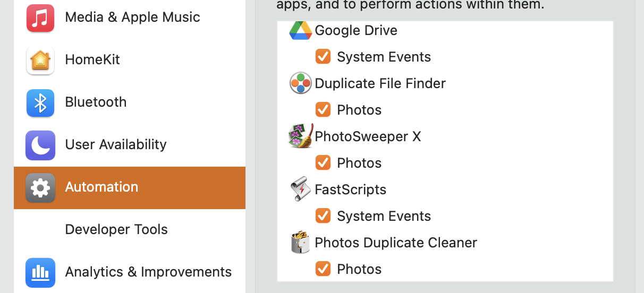Screen dimensions: 644x293
Task: Select the PhotoSweeper X list entry
Action: [x=368, y=137]
